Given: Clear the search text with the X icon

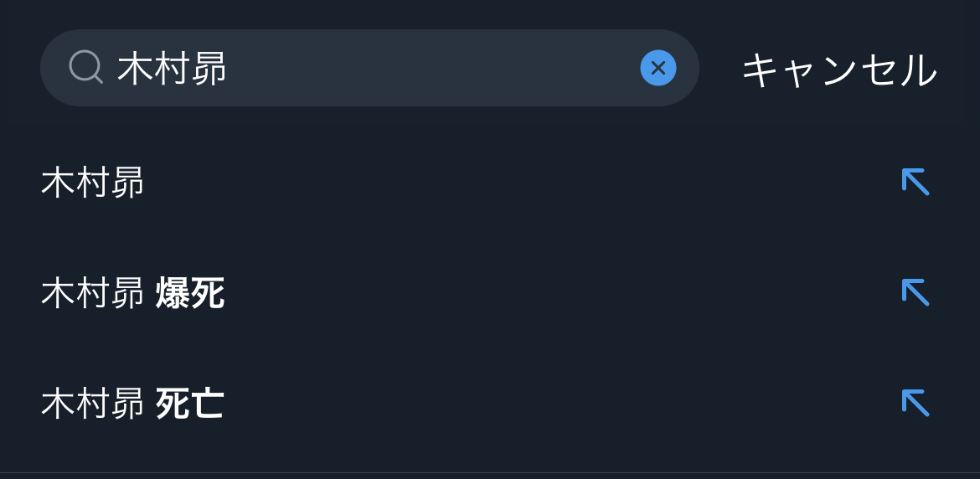Looking at the screenshot, I should pyautogui.click(x=658, y=68).
